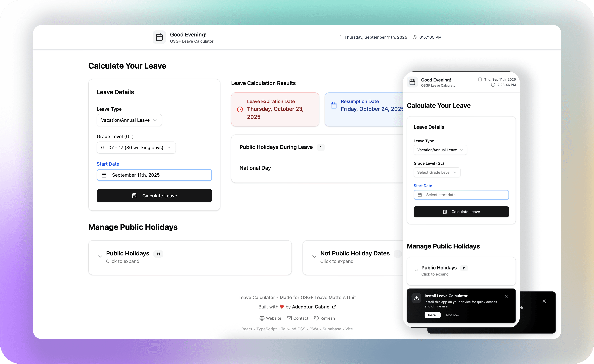Click the red clock icon in the Leave Expiration card
Screen dimensions: 594x364
point(240,109)
